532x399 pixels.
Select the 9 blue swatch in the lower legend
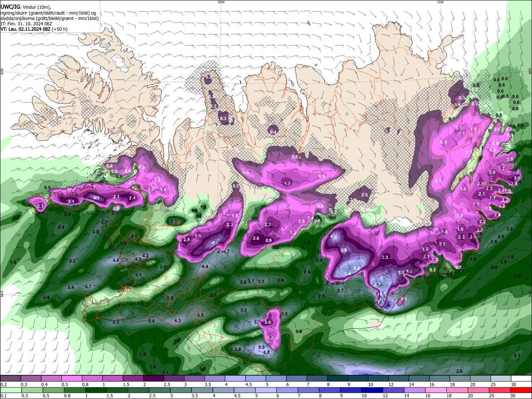[351, 390]
